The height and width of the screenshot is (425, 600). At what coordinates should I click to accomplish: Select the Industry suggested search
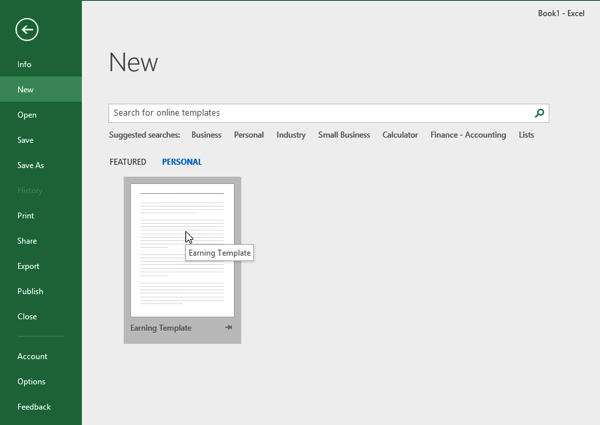(291, 135)
